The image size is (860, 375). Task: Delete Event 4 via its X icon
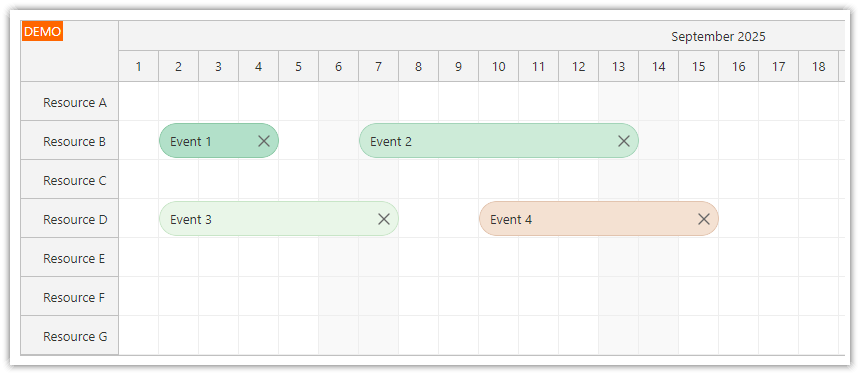coord(704,219)
